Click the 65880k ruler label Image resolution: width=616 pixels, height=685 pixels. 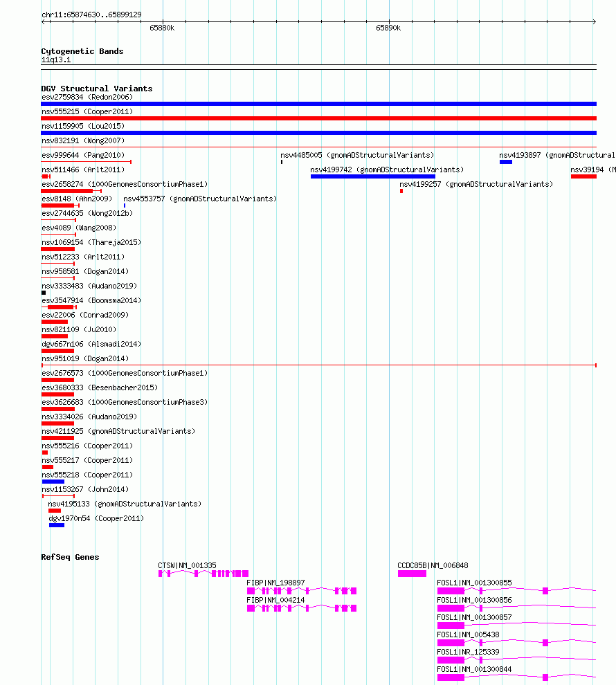[162, 28]
